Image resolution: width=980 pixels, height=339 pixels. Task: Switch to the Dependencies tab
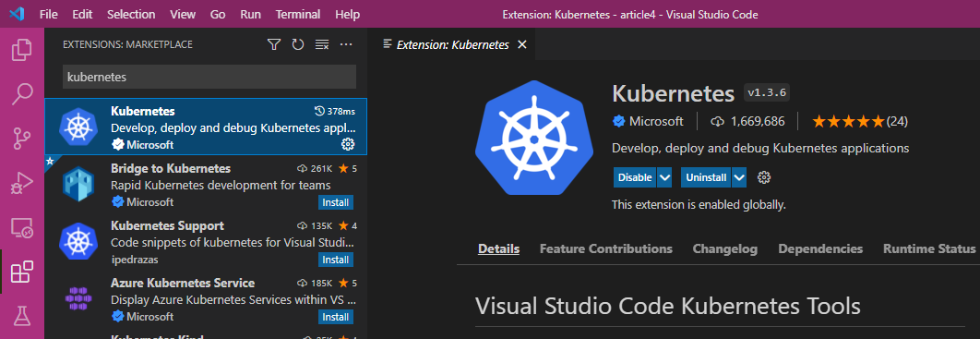(x=820, y=248)
